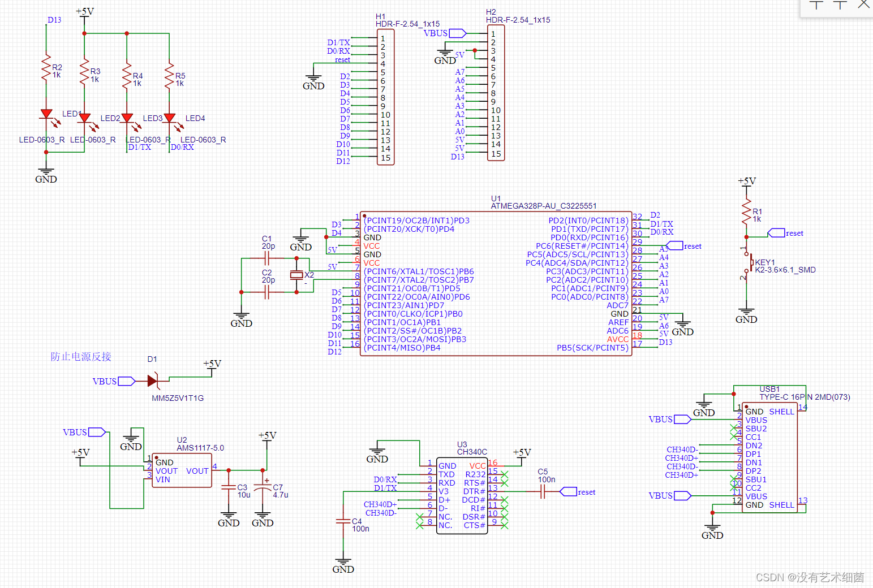Click the C1 20p capacitor symbol
The height and width of the screenshot is (588, 873).
coord(267,258)
